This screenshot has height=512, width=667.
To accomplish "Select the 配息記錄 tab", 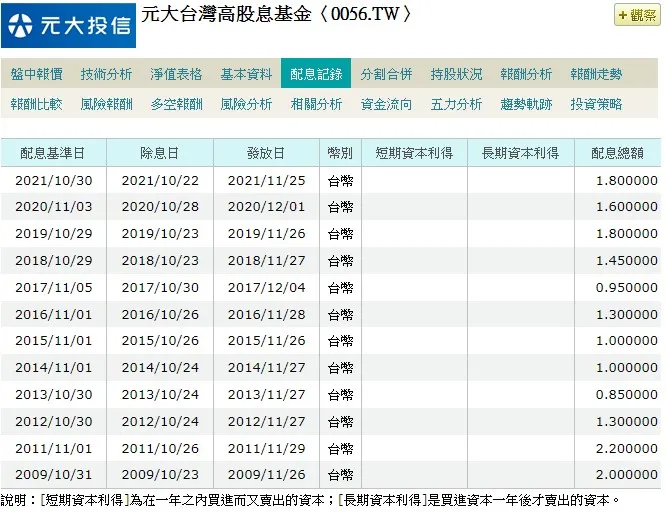I will [316, 74].
